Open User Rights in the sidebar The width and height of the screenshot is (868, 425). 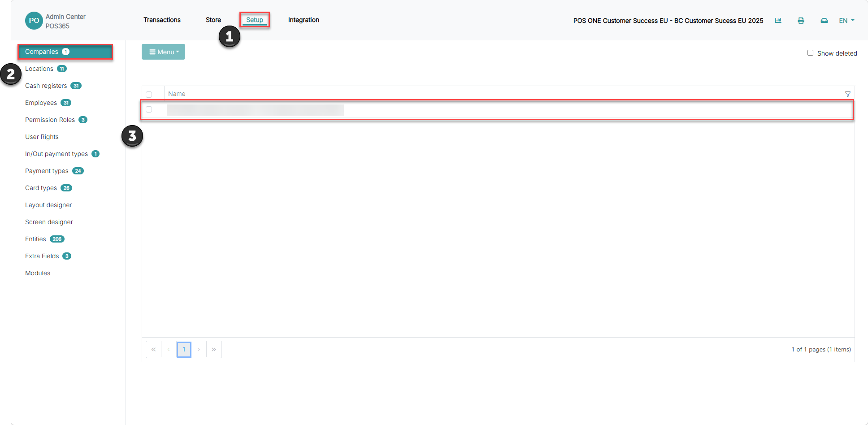[x=42, y=137]
